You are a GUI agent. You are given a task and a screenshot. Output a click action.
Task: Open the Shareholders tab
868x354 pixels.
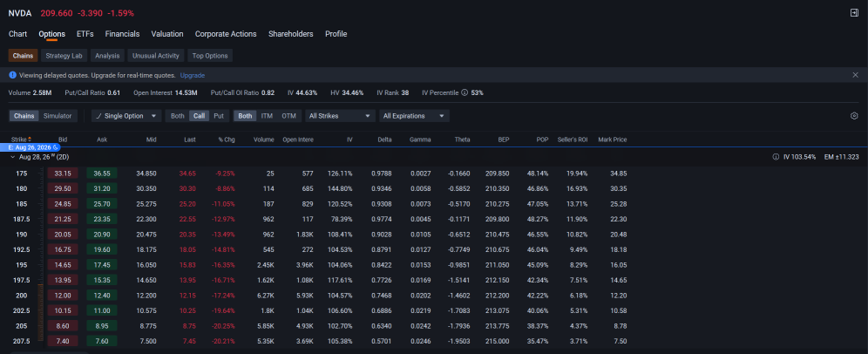[290, 34]
